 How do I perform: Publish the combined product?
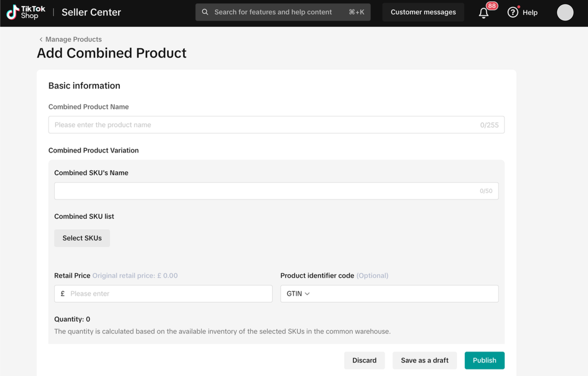click(x=484, y=360)
